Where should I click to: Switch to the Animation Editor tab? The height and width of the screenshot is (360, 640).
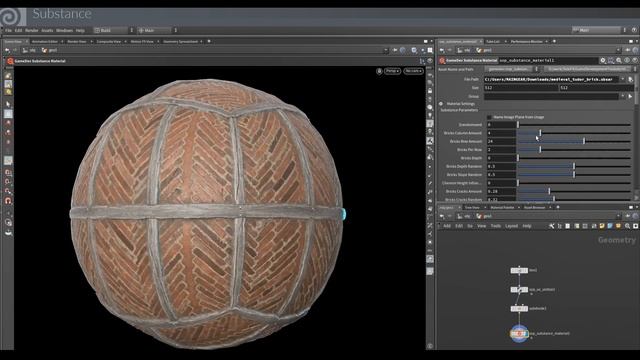click(44, 42)
